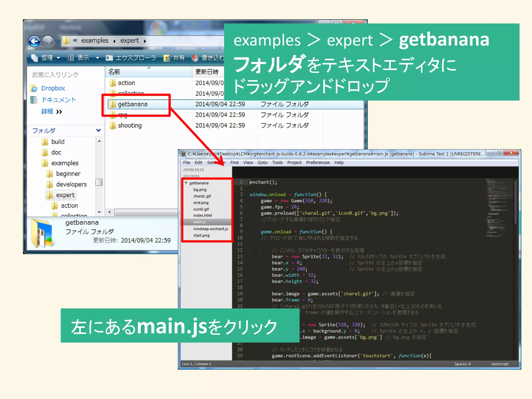
Task: Click the Sublime Text title bar icon
Action: coord(183,154)
